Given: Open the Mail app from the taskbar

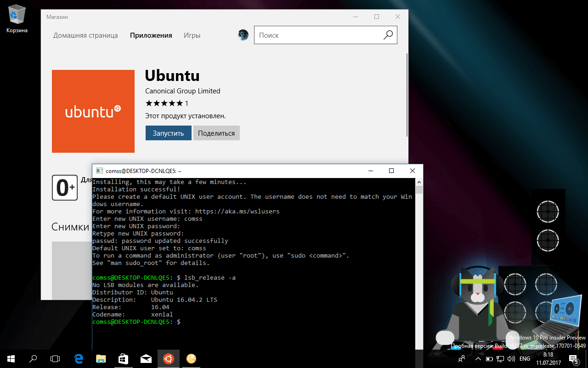Looking at the screenshot, I should coord(146,358).
